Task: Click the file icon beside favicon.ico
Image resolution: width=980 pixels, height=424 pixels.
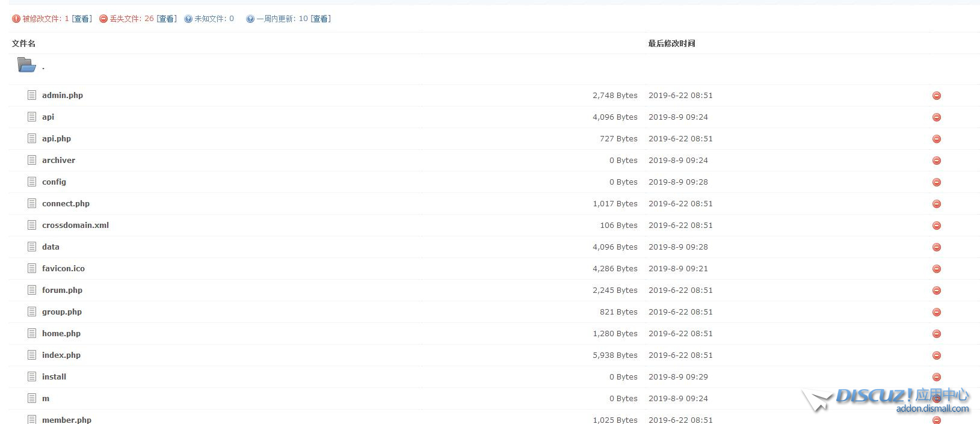Action: tap(32, 268)
